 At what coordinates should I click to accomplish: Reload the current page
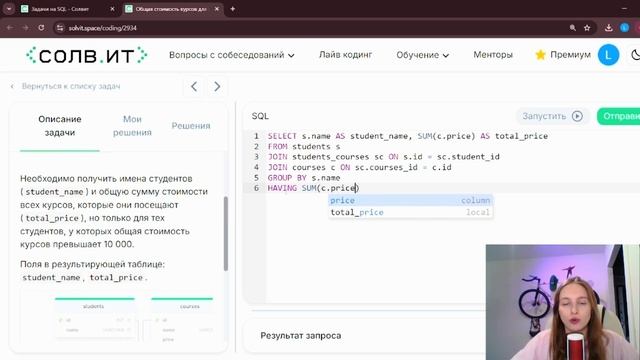pyautogui.click(x=41, y=28)
